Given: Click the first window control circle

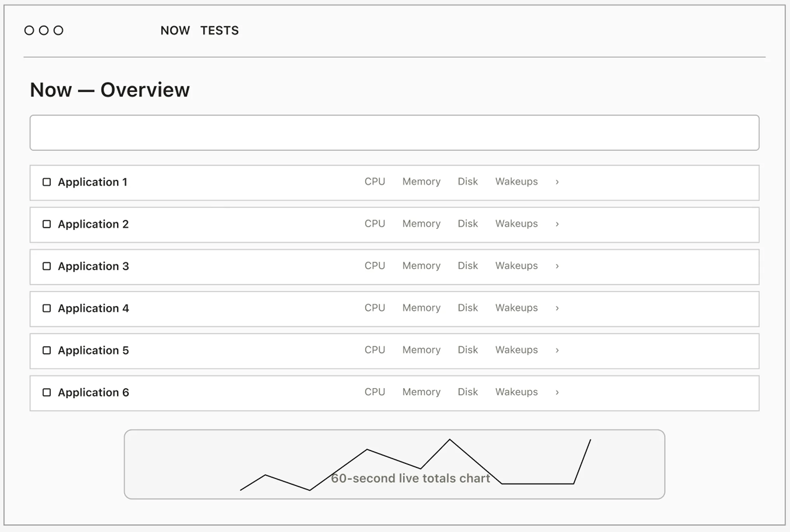Looking at the screenshot, I should 29,30.
